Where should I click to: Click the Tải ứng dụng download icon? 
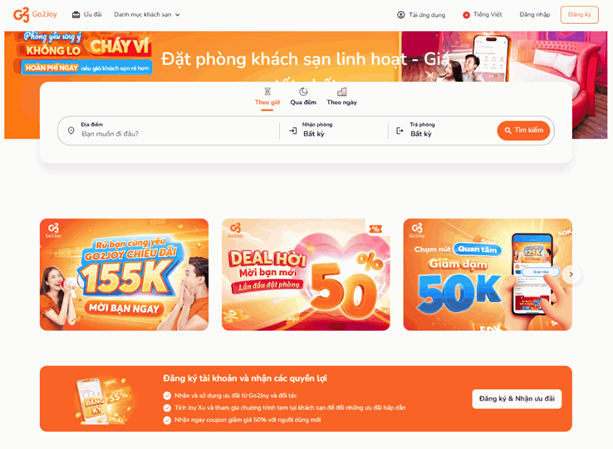pos(401,15)
